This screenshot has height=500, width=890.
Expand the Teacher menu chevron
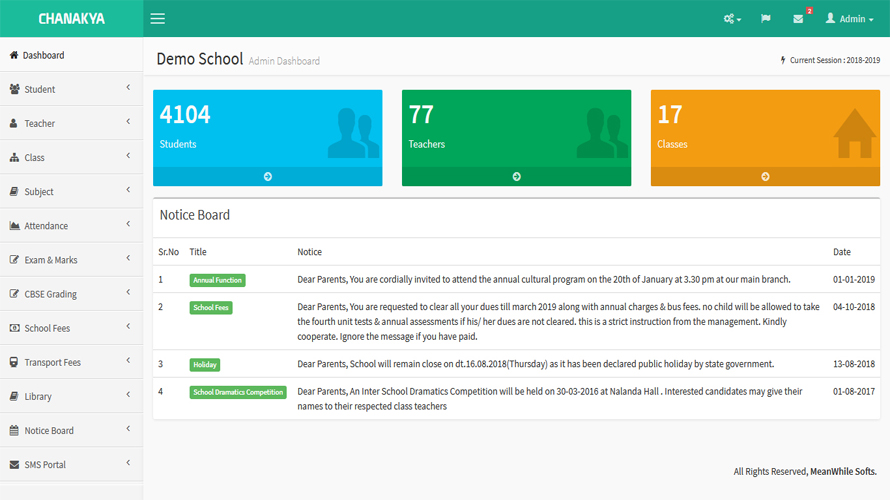point(128,121)
